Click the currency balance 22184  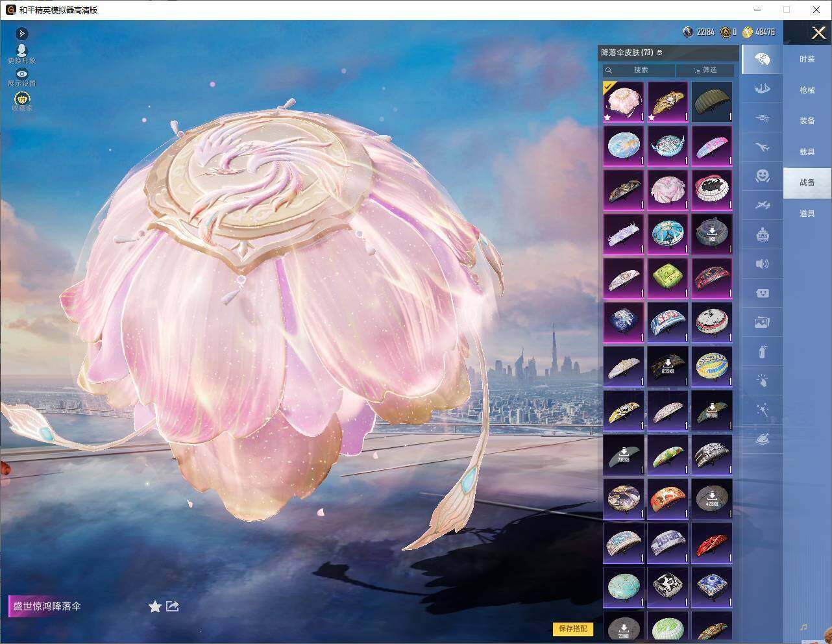tap(699, 32)
